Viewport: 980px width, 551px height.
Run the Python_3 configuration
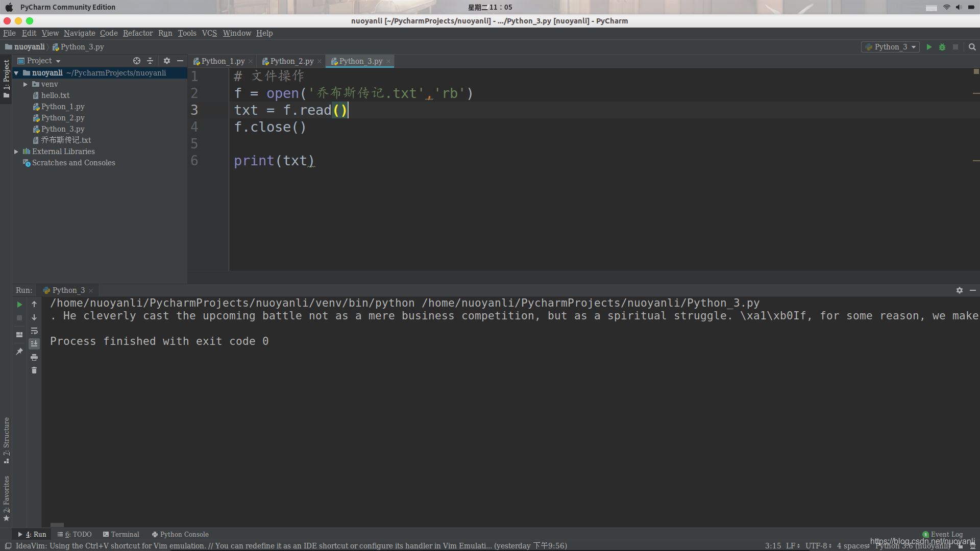929,47
